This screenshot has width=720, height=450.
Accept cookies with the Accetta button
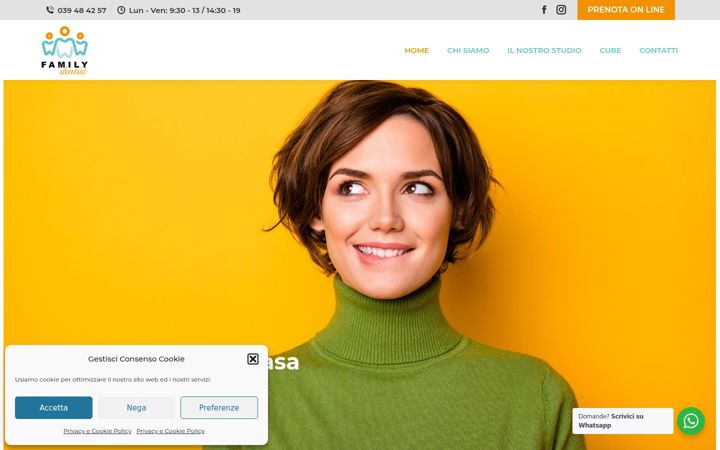pyautogui.click(x=54, y=408)
